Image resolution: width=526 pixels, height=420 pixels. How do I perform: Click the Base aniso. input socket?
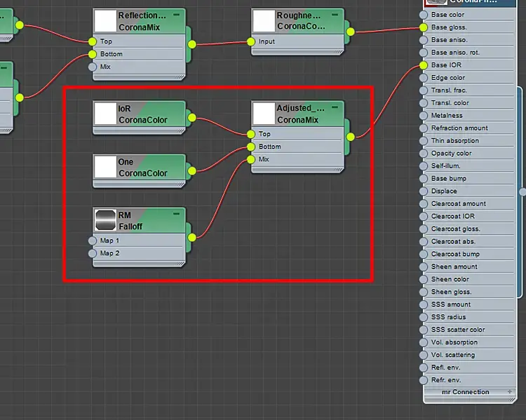424,40
